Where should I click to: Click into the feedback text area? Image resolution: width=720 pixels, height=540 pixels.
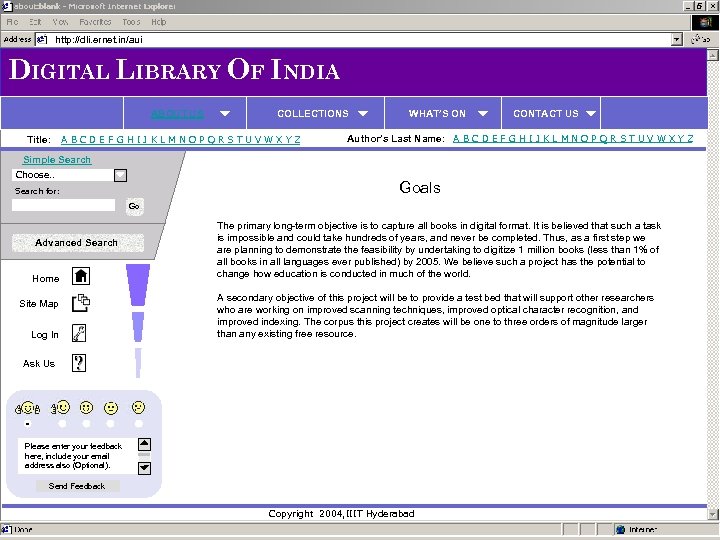click(78, 456)
